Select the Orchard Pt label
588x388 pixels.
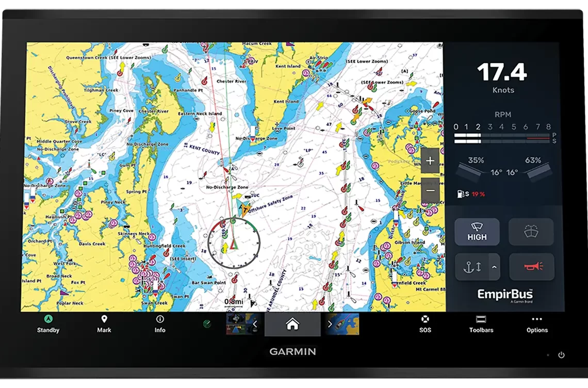click(40, 241)
